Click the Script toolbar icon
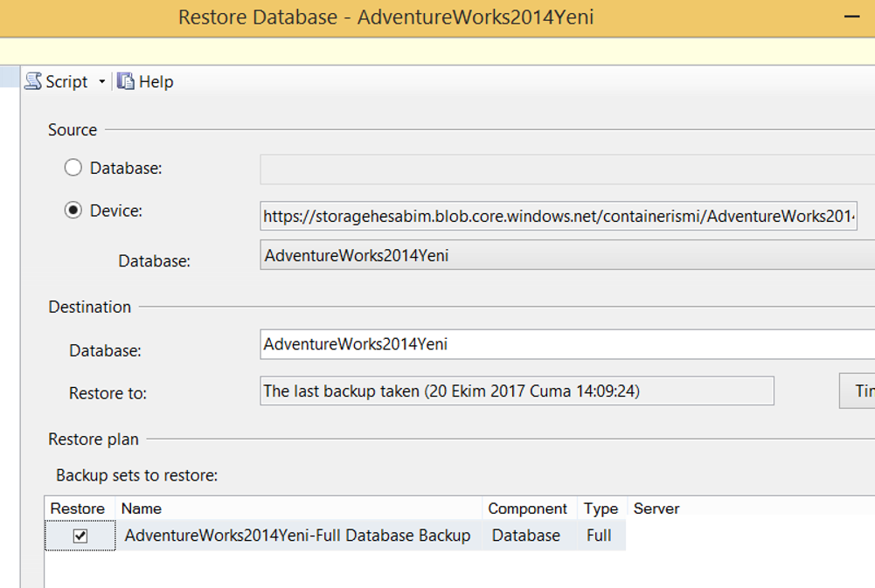 33,81
